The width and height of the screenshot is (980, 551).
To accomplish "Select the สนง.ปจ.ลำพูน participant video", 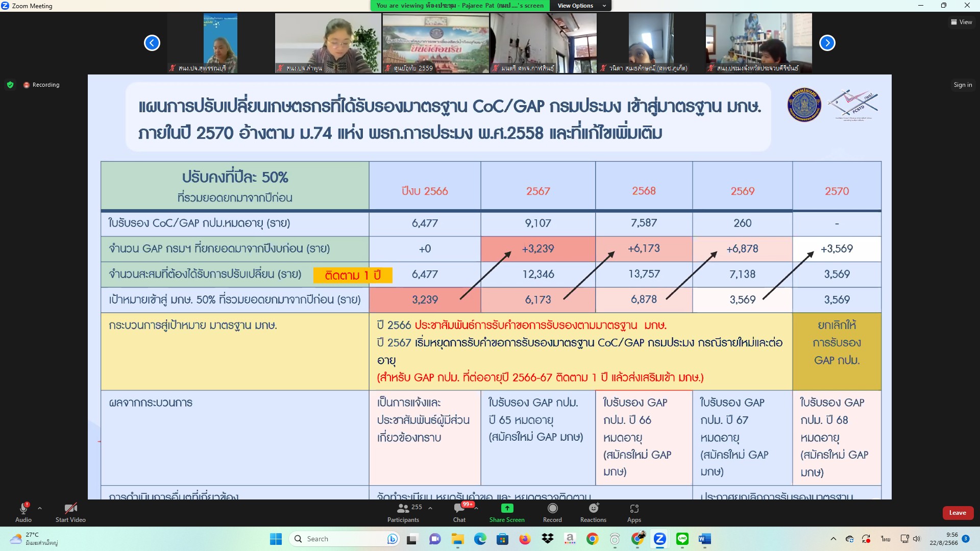I will click(x=328, y=43).
